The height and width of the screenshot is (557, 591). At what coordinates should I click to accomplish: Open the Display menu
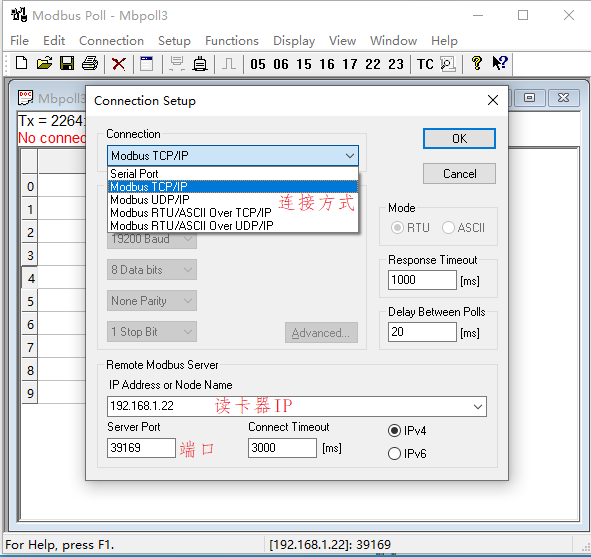point(294,41)
